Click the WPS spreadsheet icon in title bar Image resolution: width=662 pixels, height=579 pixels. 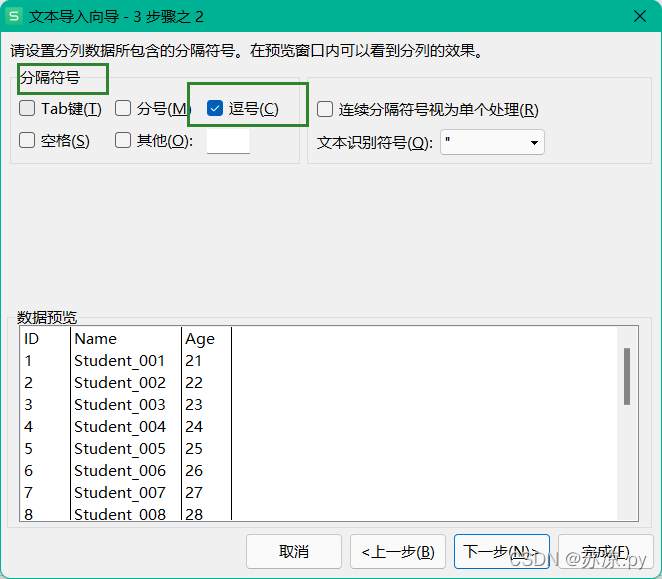tap(14, 16)
